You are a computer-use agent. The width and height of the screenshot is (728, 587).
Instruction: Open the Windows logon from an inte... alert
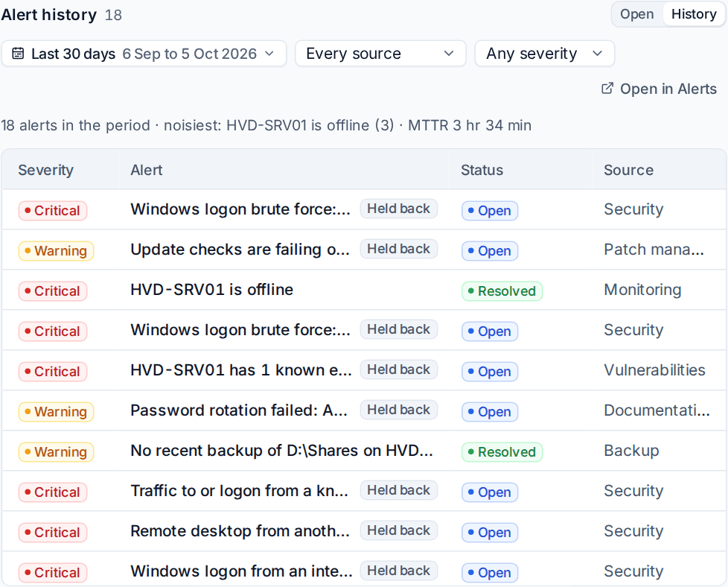pos(241,571)
